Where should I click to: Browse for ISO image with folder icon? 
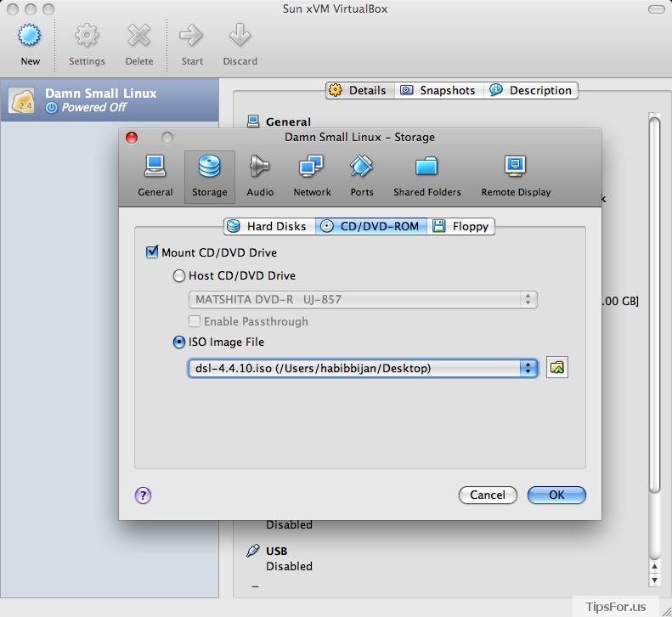557,367
